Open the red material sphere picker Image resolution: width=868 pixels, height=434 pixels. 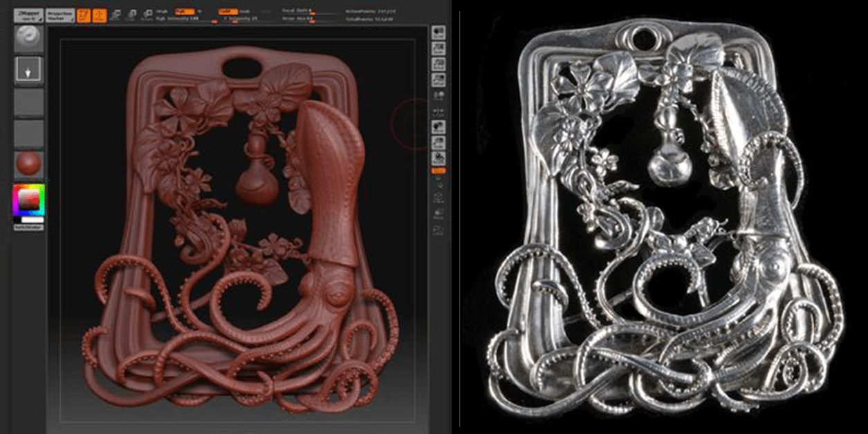coord(28,164)
